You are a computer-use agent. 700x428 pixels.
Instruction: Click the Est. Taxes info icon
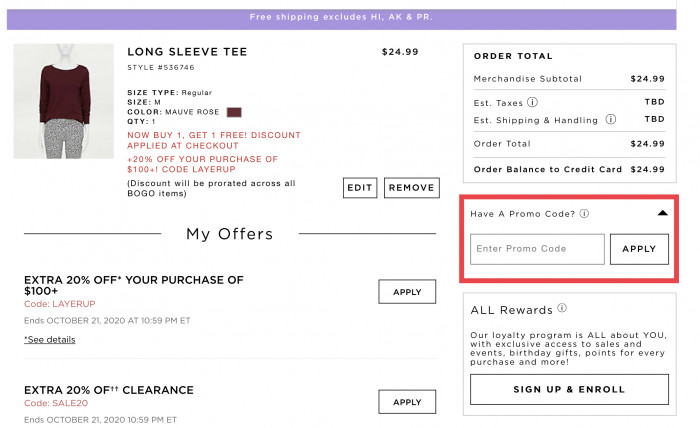pyautogui.click(x=532, y=101)
